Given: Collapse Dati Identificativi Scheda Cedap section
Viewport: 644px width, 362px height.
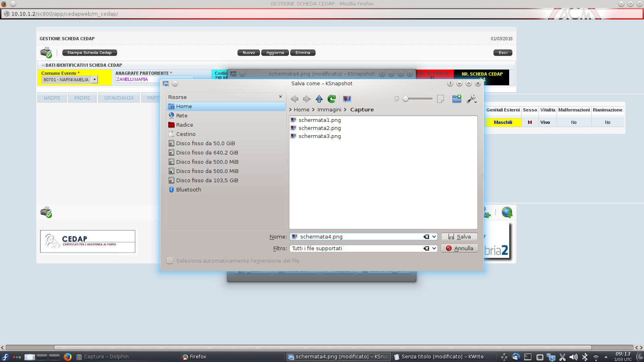Looking at the screenshot, I should pyautogui.click(x=43, y=65).
